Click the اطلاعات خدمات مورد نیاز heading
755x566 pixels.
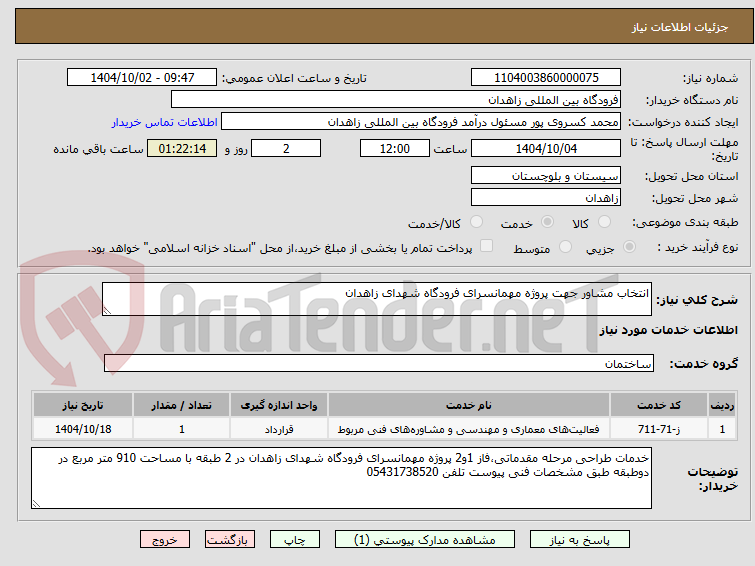[x=668, y=330]
